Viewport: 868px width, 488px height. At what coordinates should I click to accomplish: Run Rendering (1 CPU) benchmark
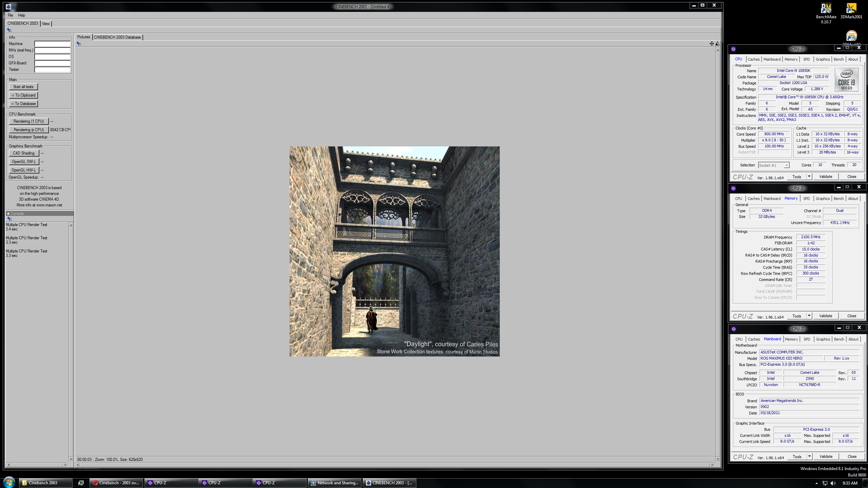[x=29, y=121]
